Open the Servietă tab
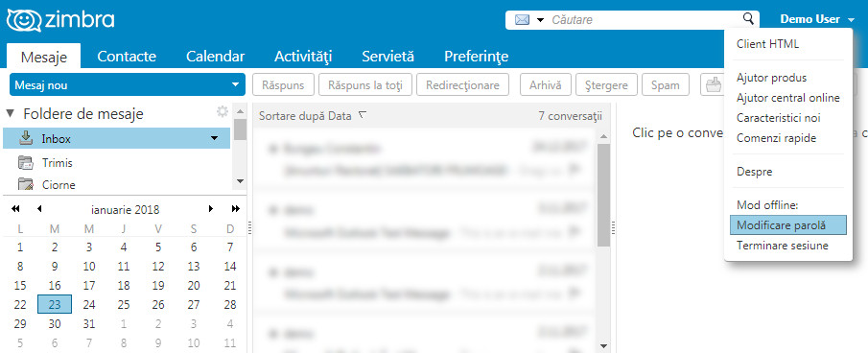Screen dimensions: 868x353 point(388,56)
